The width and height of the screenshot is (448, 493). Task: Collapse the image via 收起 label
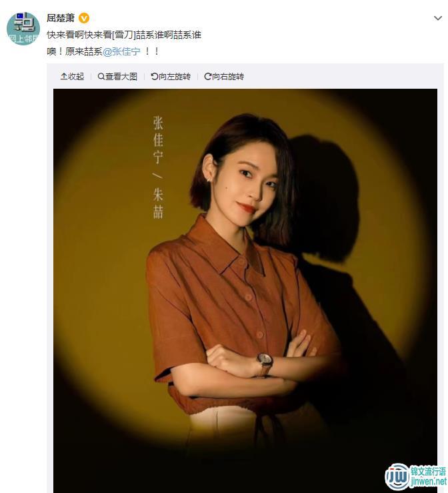point(76,77)
